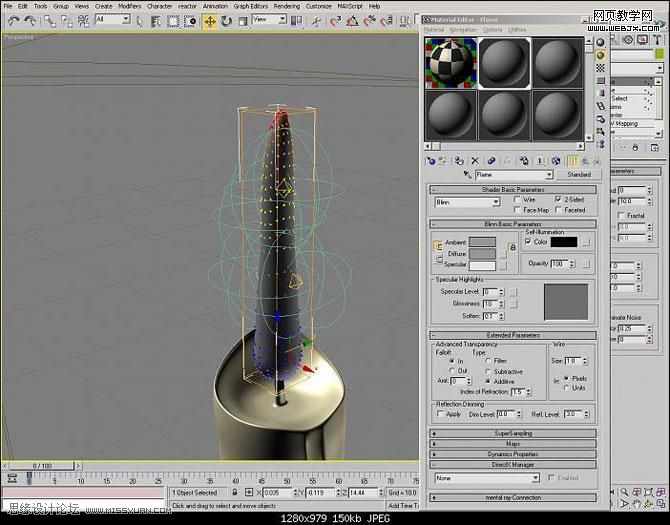Click the Specular color swatch

(x=482, y=265)
